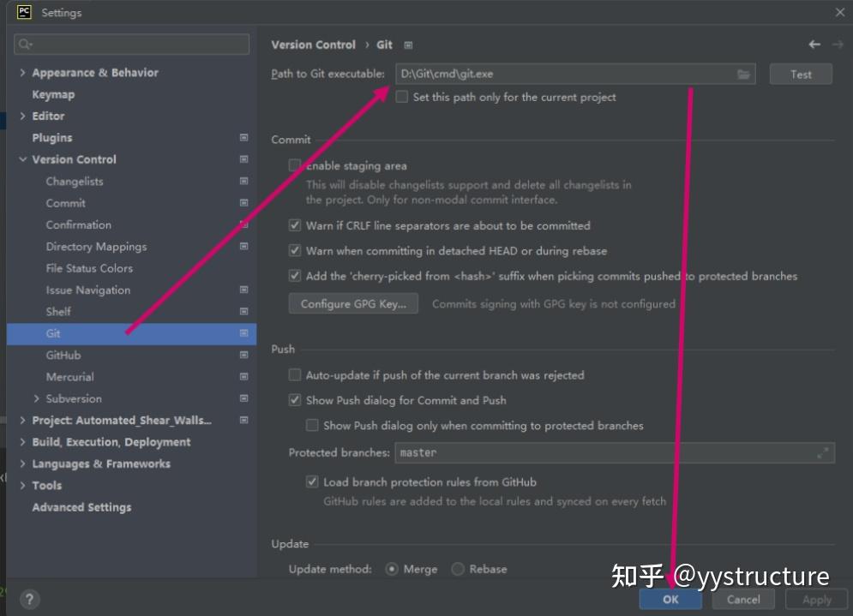Select Rebase as the update method
Screen dimensions: 853x616
[458, 568]
